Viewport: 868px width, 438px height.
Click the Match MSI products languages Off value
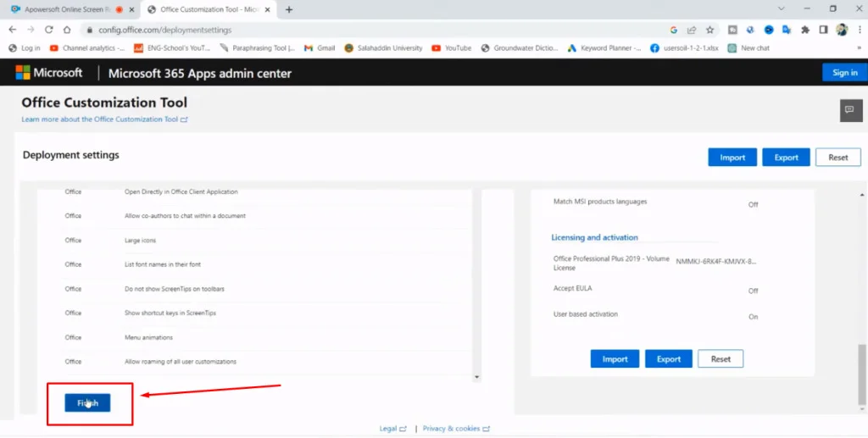click(753, 205)
